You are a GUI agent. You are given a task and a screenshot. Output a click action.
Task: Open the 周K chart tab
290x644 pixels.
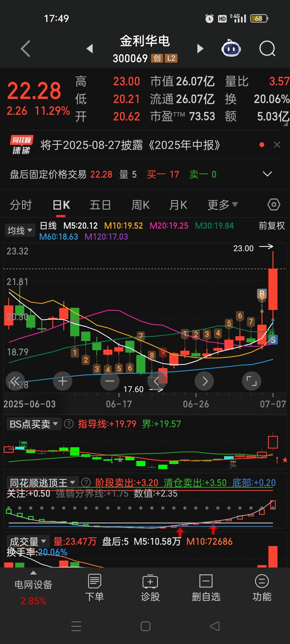[x=140, y=205]
